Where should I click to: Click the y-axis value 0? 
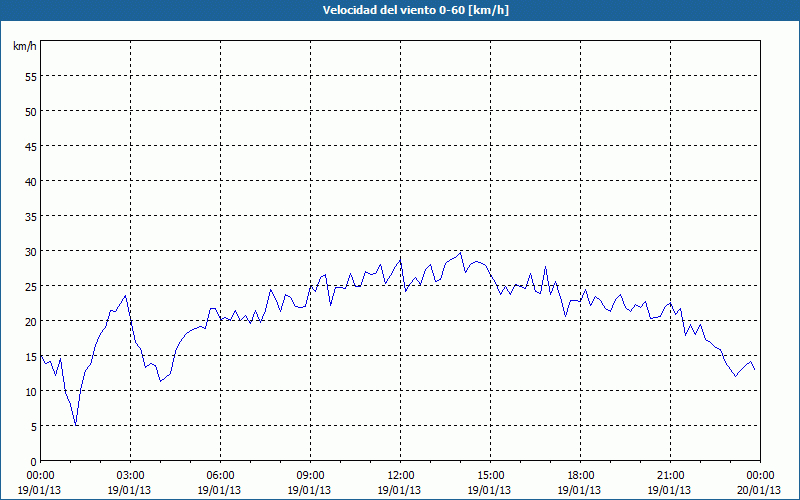click(x=34, y=462)
